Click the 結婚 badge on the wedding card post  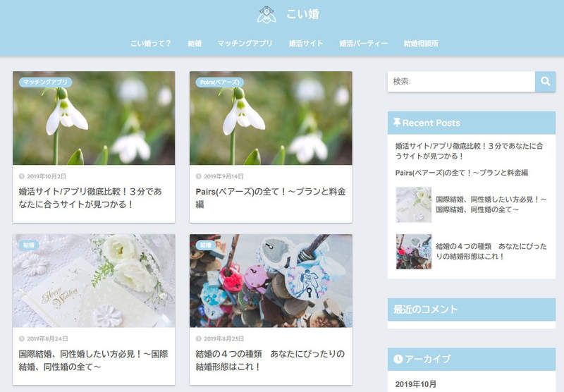coord(29,245)
